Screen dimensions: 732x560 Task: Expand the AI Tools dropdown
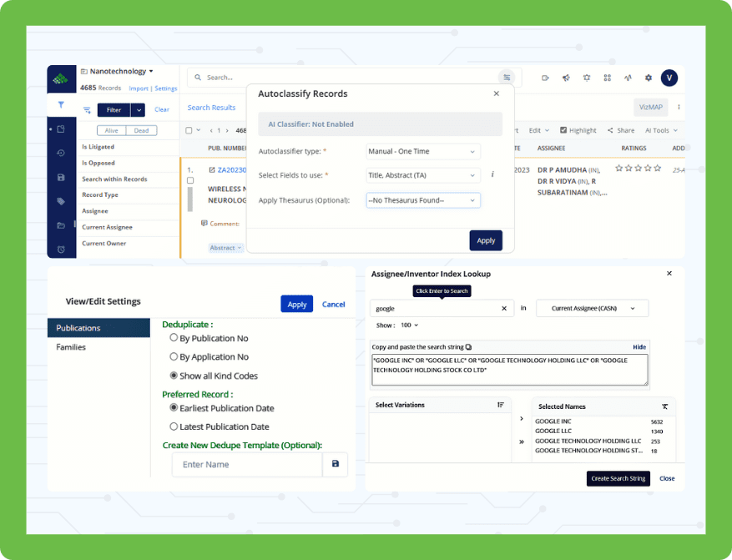(661, 131)
